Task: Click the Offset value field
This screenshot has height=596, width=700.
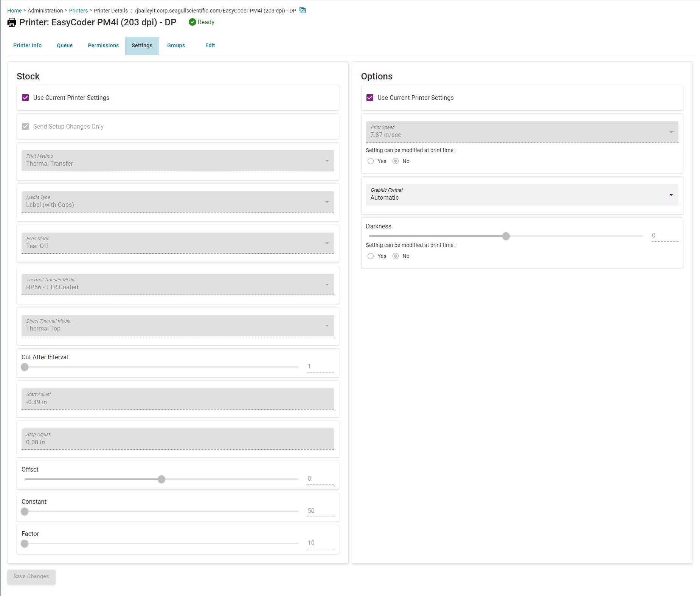Action: point(321,479)
